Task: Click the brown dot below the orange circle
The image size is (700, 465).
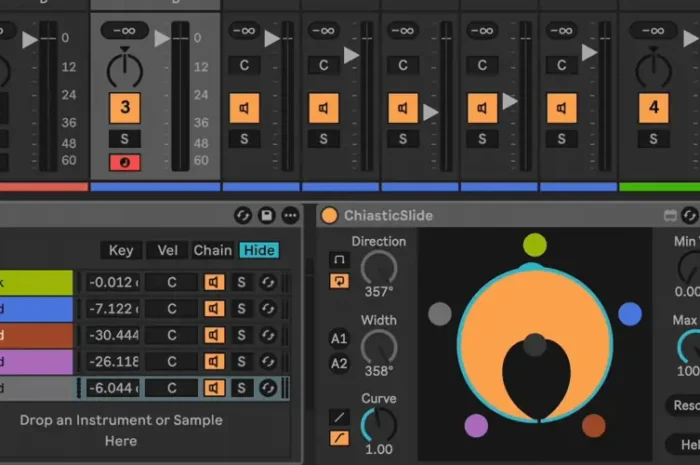Action: pyautogui.click(x=594, y=426)
